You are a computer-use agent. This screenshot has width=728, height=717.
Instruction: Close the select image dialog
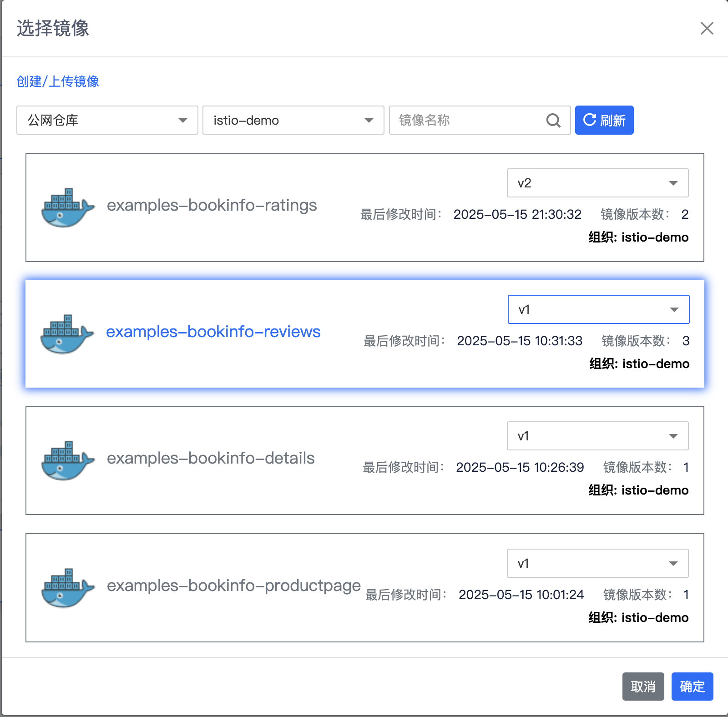(x=707, y=28)
